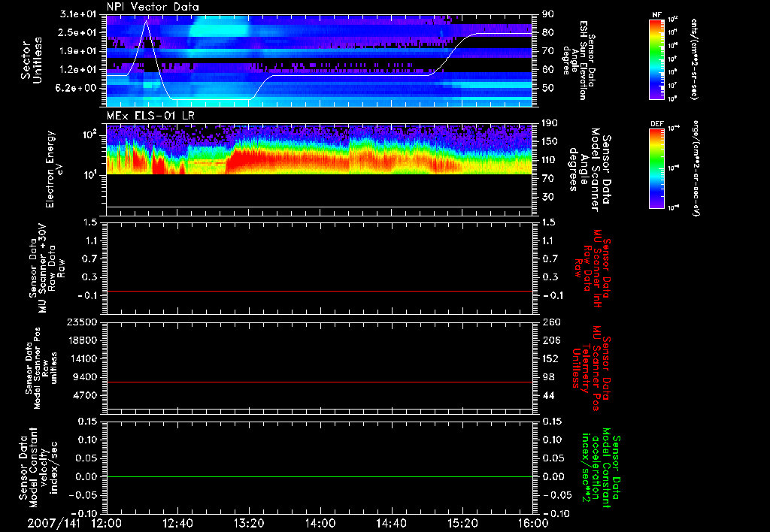This screenshot has width=770, height=532.
Task: Click the 90 degree sun elevation tick
Action: click(x=547, y=14)
